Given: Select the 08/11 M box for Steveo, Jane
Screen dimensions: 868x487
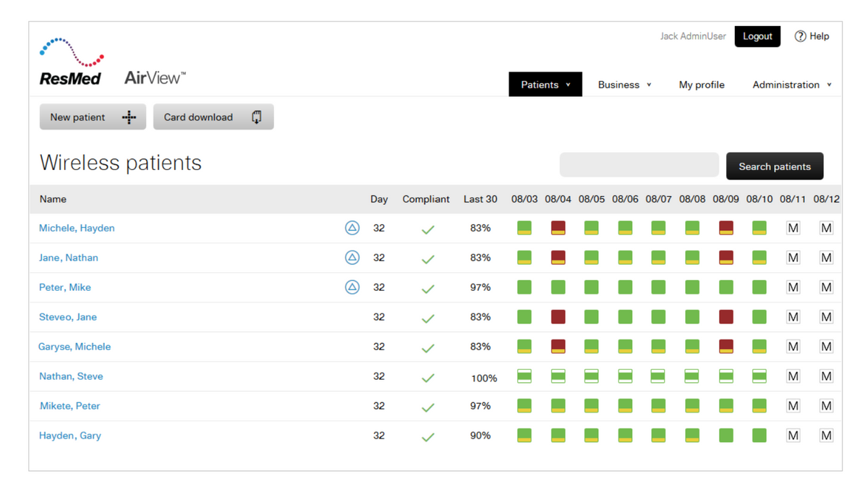Looking at the screenshot, I should pos(793,317).
